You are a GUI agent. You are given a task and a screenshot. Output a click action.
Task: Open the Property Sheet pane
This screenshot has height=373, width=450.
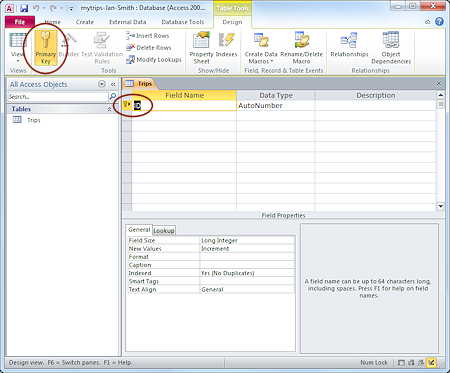(x=201, y=48)
